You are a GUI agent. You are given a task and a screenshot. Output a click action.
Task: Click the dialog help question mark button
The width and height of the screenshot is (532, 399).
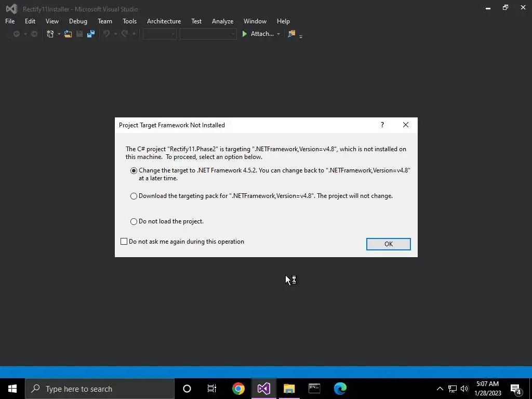[x=382, y=125]
